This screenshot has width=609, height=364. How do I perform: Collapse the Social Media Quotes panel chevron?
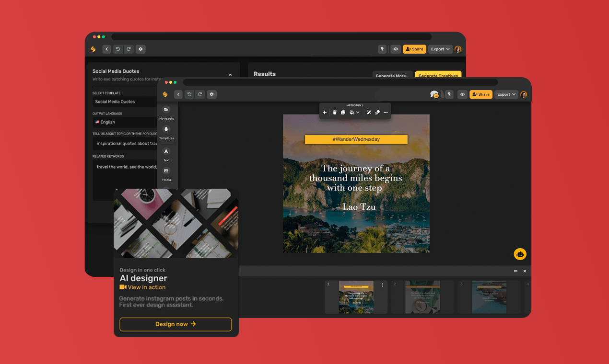[x=230, y=75]
